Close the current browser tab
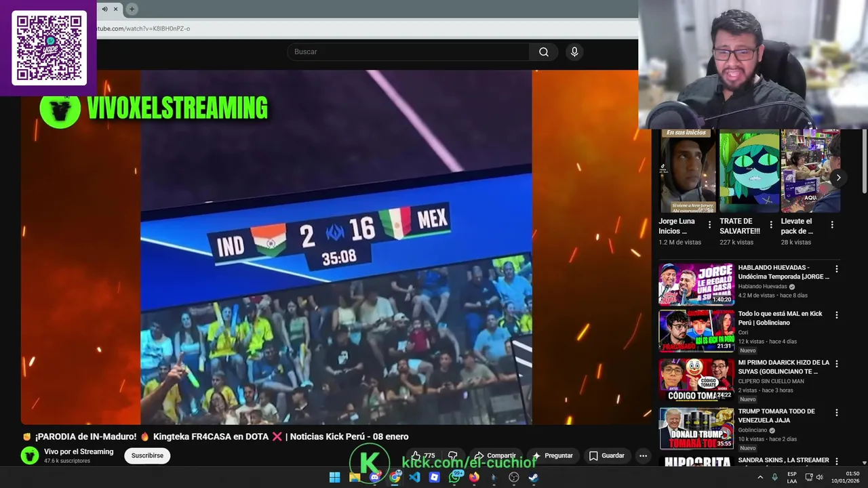Screen dimensions: 868x488 (x=115, y=9)
